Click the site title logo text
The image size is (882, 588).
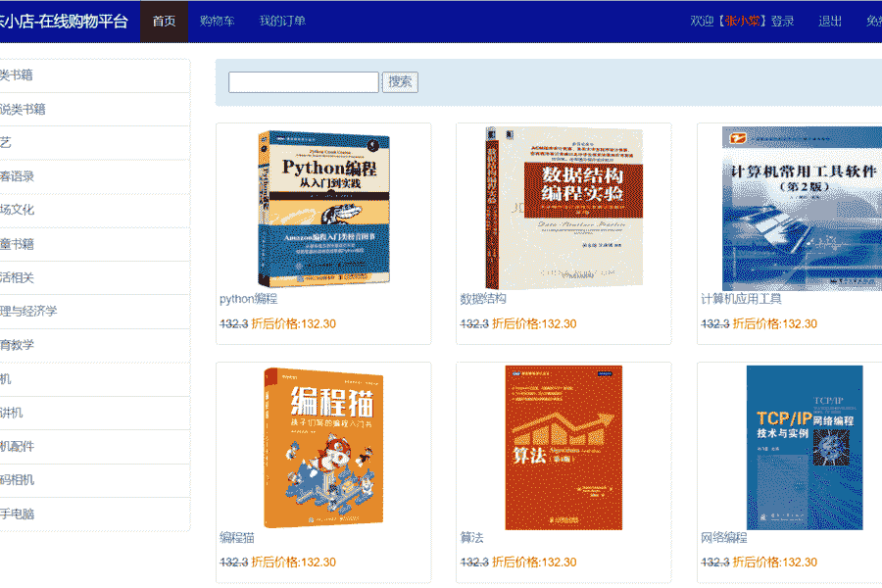pos(64,22)
